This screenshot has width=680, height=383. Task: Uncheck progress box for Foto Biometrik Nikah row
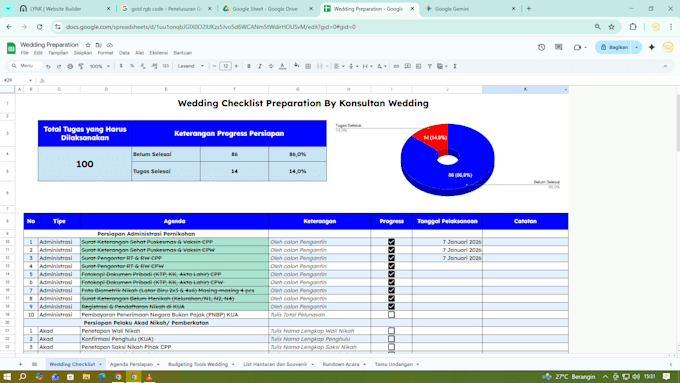tap(391, 290)
